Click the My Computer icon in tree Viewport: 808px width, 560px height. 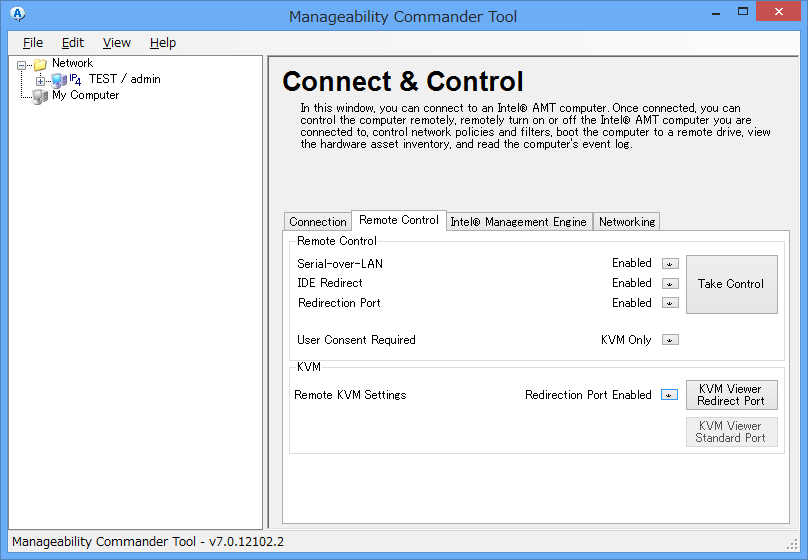click(x=40, y=96)
